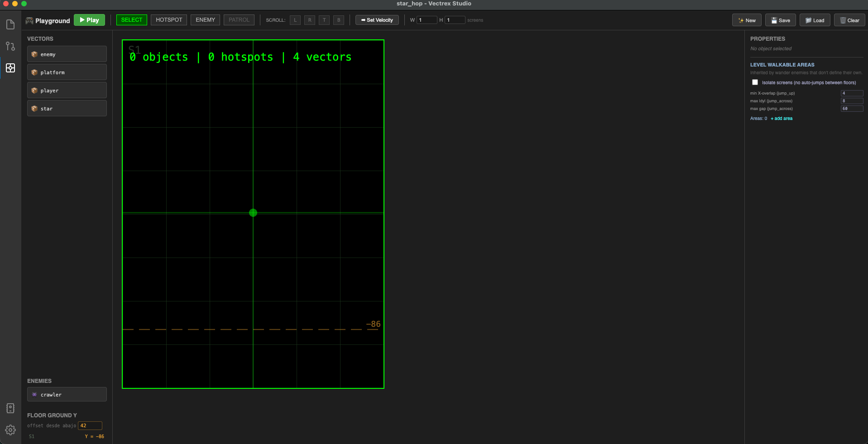Edit max gap jump_across value
868x444 pixels.
click(852, 109)
